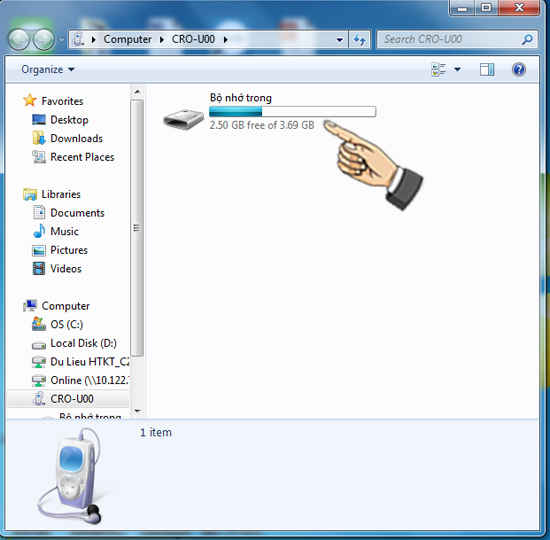Click the Downloads folder icon

39,138
